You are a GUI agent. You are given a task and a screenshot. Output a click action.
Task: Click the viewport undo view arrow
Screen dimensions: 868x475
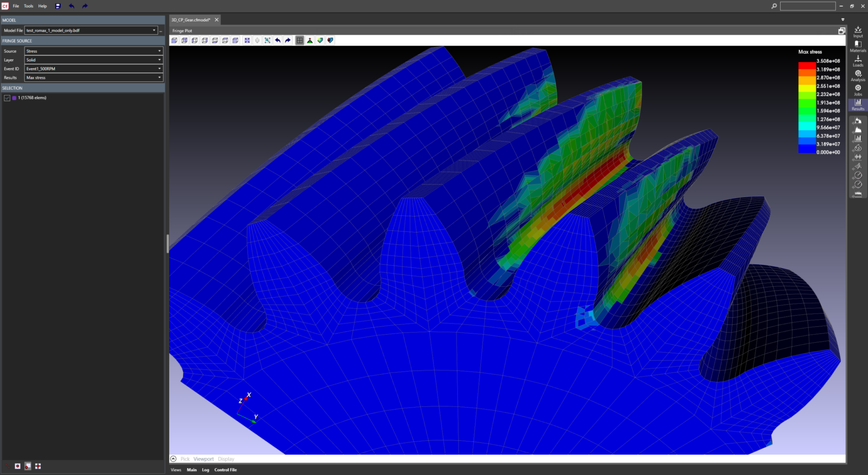click(x=278, y=40)
